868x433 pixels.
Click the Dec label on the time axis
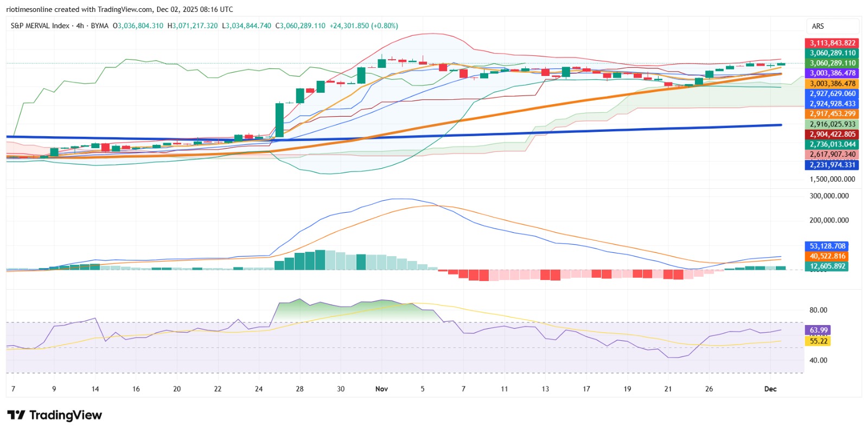click(x=770, y=389)
